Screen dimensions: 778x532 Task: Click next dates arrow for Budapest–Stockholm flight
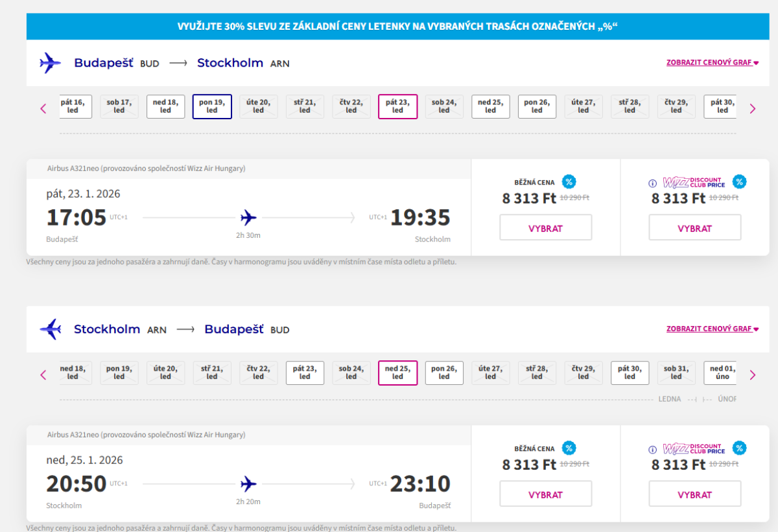[753, 108]
